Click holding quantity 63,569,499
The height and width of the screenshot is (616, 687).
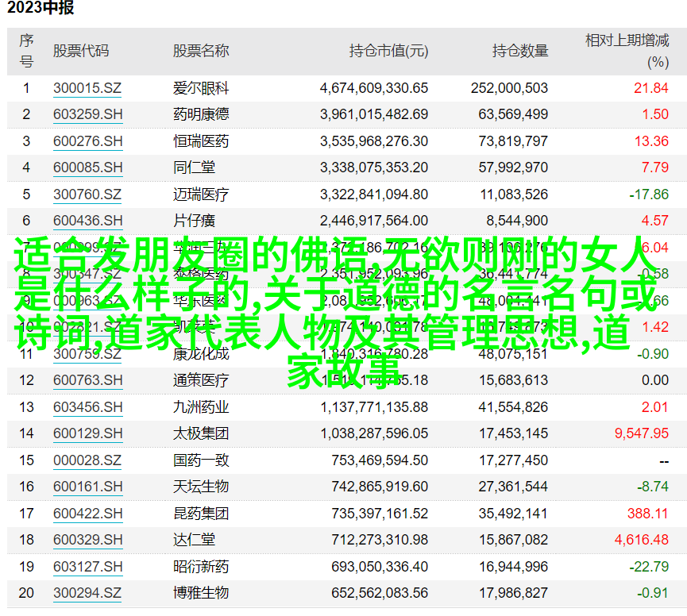513,115
